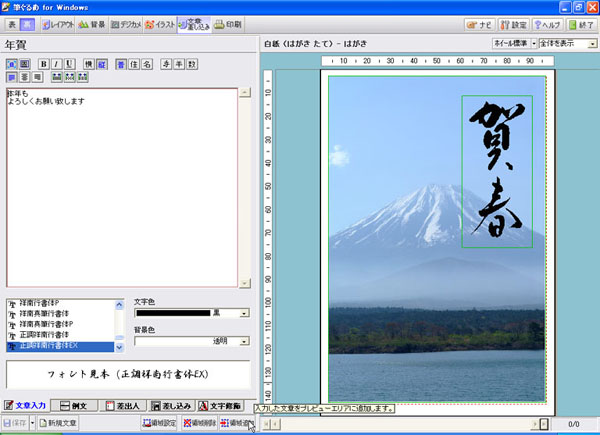This screenshot has width=600, height=435.
Task: Switch to the 文字飾 tab
Action: tap(219, 405)
